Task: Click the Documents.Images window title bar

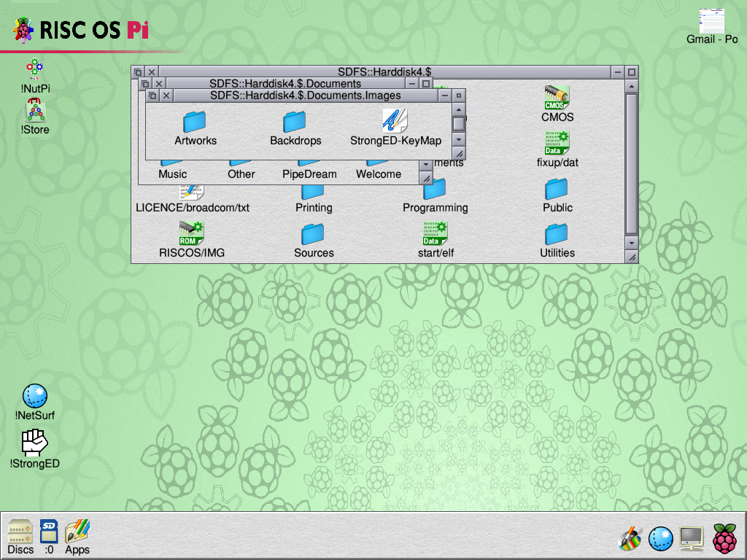Action: click(306, 96)
